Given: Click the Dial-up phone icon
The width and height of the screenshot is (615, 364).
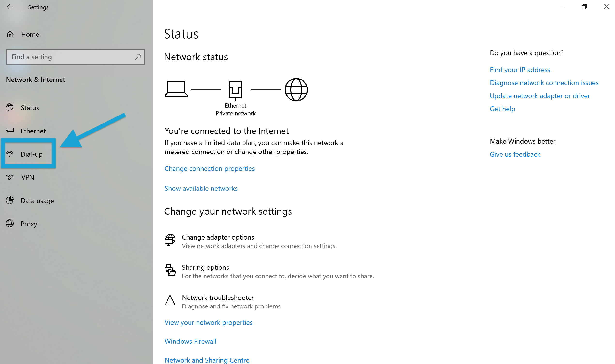Looking at the screenshot, I should [10, 154].
